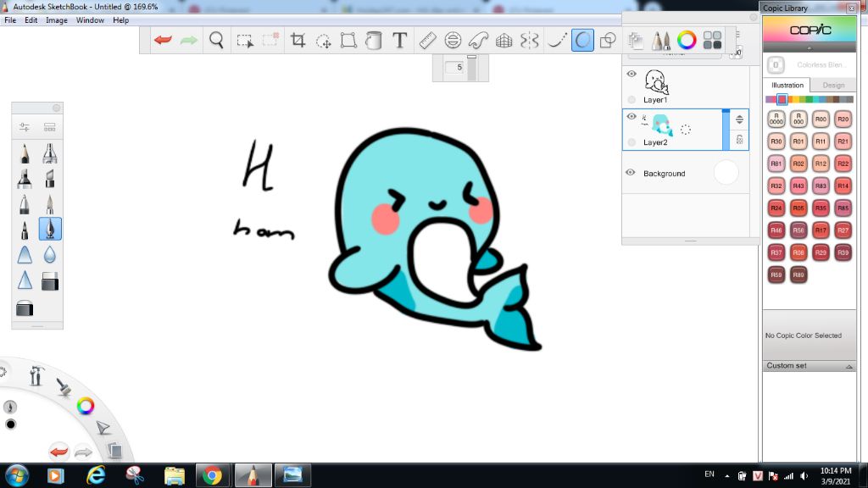
Task: Open brush properties sliders icon
Action: point(25,127)
